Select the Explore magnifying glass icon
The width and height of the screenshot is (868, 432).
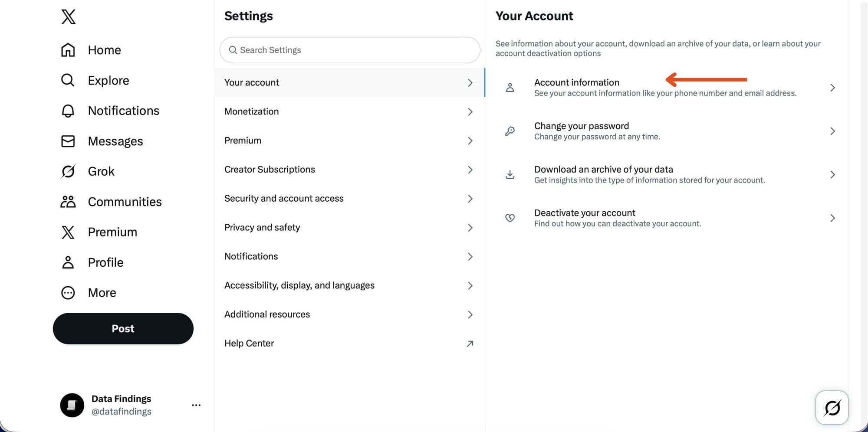[x=68, y=80]
